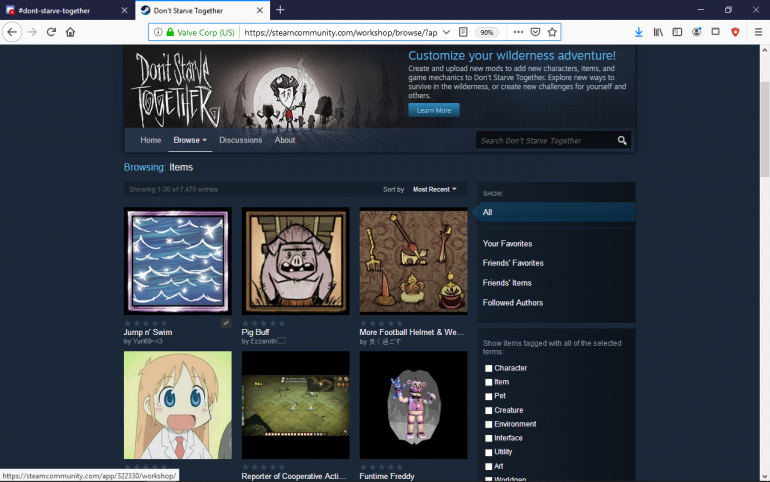Open the Funtime Freddy title link
This screenshot has width=770, height=482.
coord(387,476)
